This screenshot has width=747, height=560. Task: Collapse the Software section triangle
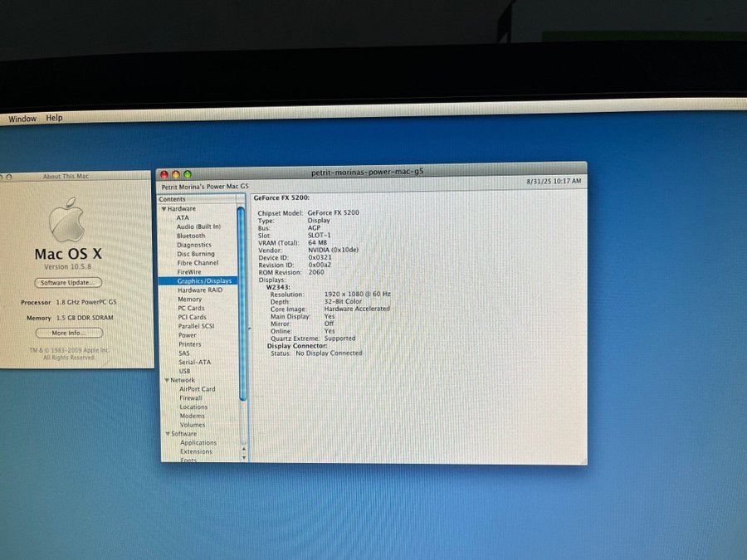tap(168, 434)
